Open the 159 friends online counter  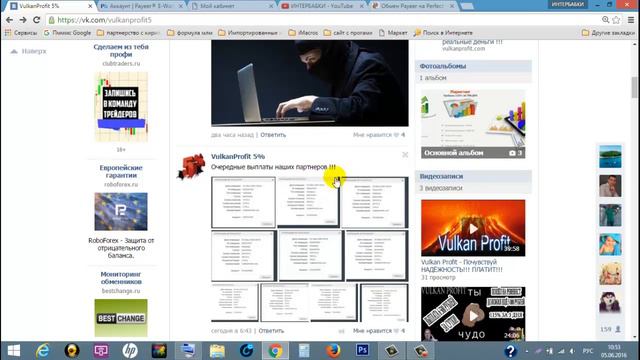tap(610, 329)
